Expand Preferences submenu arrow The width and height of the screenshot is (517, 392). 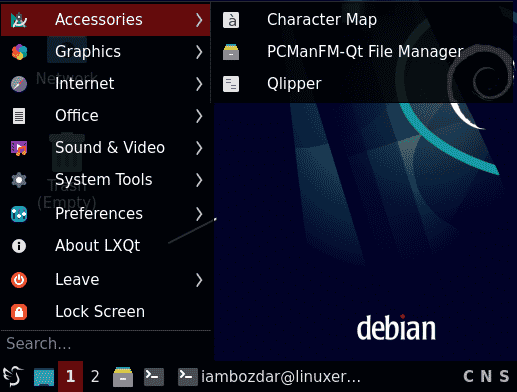point(199,214)
